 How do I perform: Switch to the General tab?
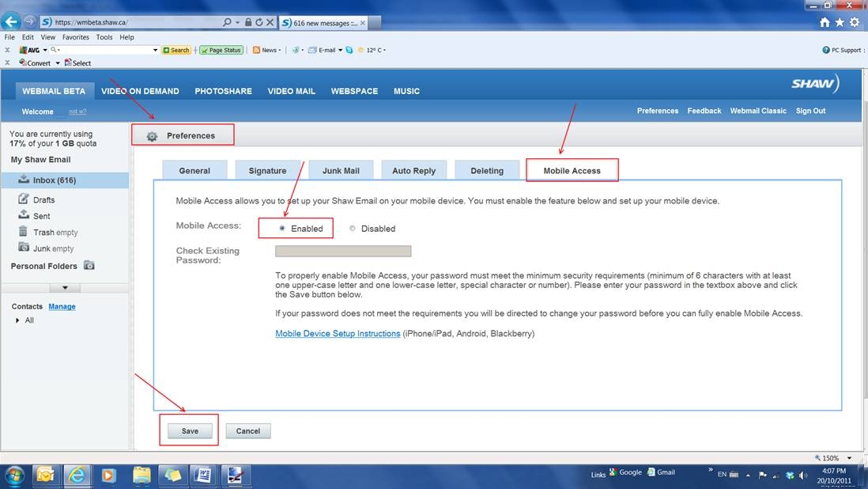(x=194, y=171)
